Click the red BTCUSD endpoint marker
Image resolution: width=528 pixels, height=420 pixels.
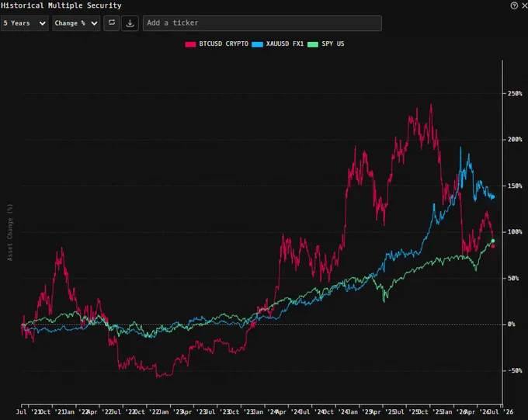pyautogui.click(x=493, y=246)
